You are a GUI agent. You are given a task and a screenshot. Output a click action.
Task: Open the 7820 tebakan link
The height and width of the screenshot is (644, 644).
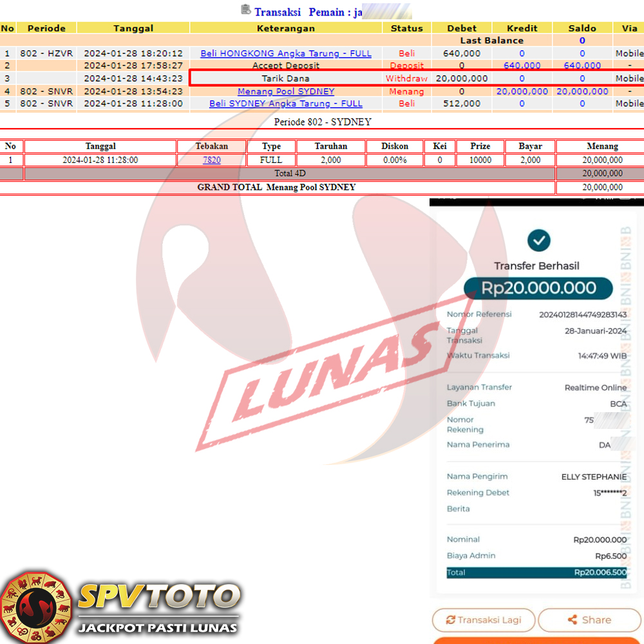pos(211,160)
